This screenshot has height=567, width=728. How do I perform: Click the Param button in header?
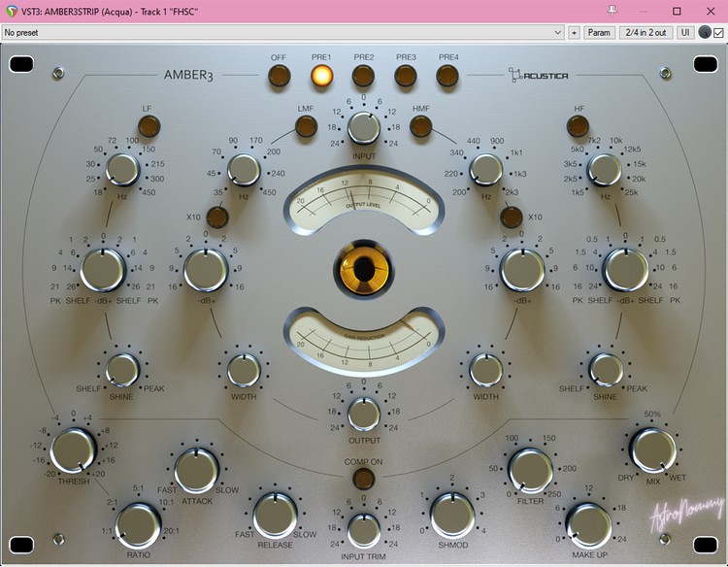[599, 32]
